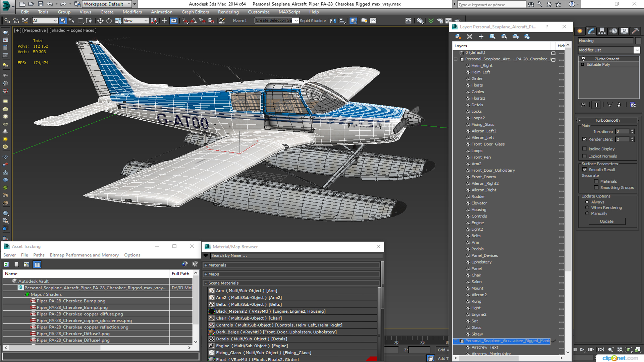The height and width of the screenshot is (362, 644).
Task: Open the Create command panel tab
Action: click(580, 31)
